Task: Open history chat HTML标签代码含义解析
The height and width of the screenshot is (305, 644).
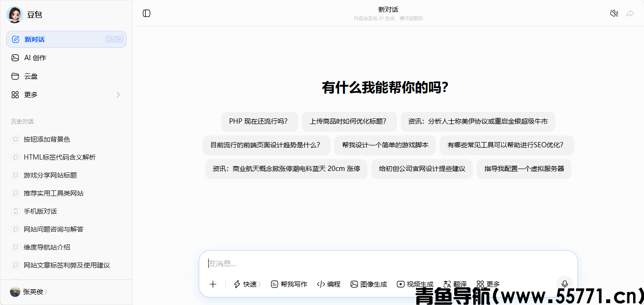Action: click(x=66, y=157)
